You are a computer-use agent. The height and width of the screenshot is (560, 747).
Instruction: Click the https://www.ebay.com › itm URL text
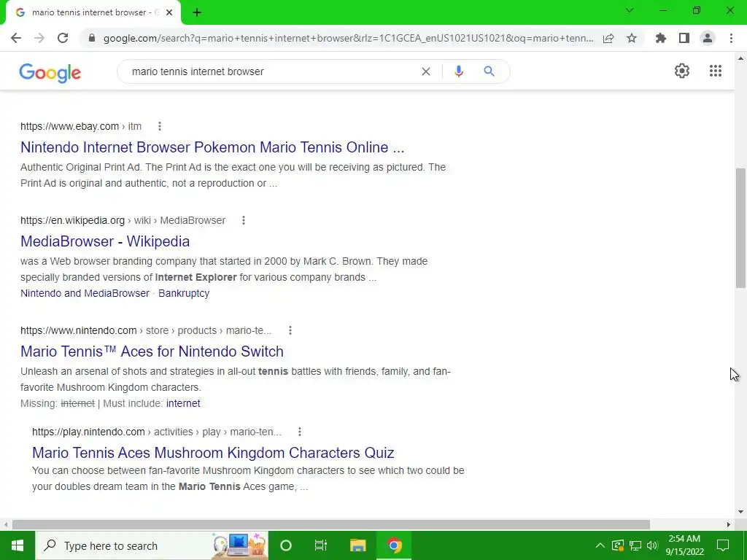pyautogui.click(x=81, y=126)
